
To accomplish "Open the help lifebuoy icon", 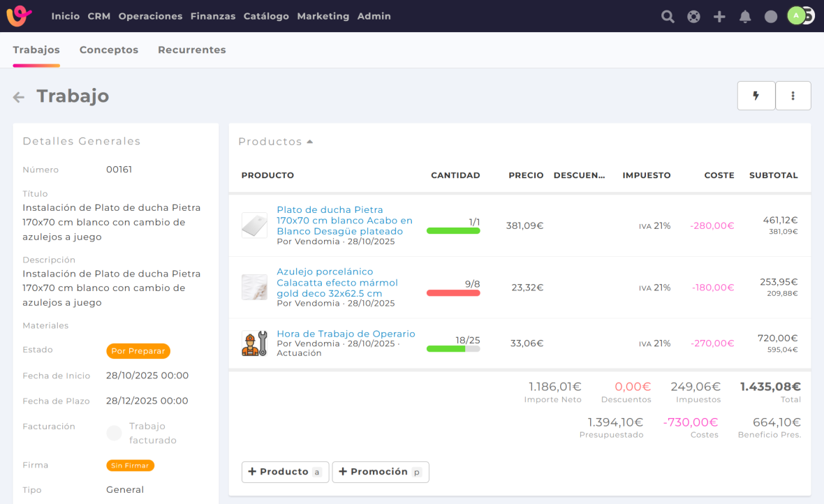I will (693, 17).
